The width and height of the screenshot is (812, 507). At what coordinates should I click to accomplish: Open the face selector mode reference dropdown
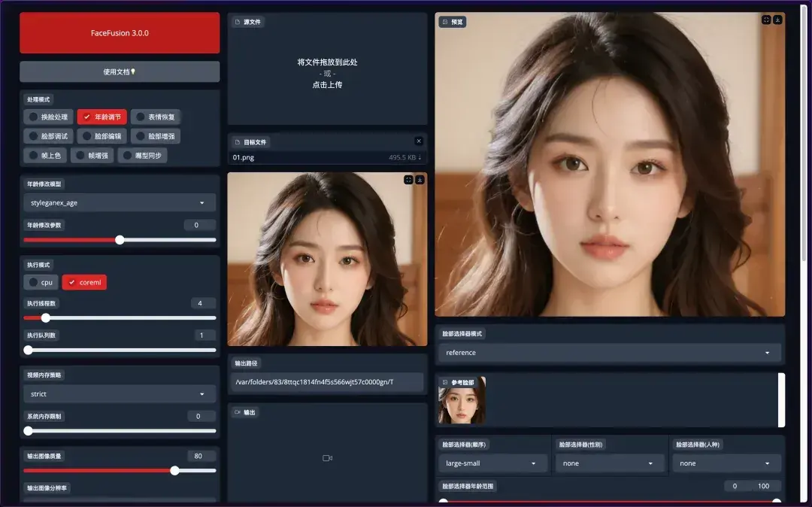click(607, 352)
